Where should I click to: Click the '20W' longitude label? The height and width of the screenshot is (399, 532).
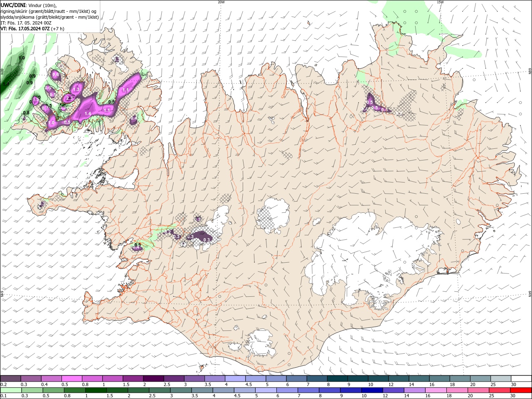point(221,2)
